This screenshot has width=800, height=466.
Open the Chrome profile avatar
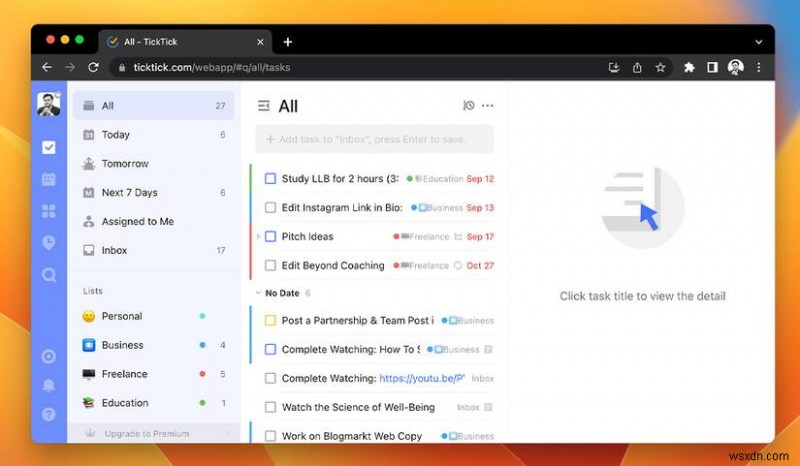tap(736, 67)
